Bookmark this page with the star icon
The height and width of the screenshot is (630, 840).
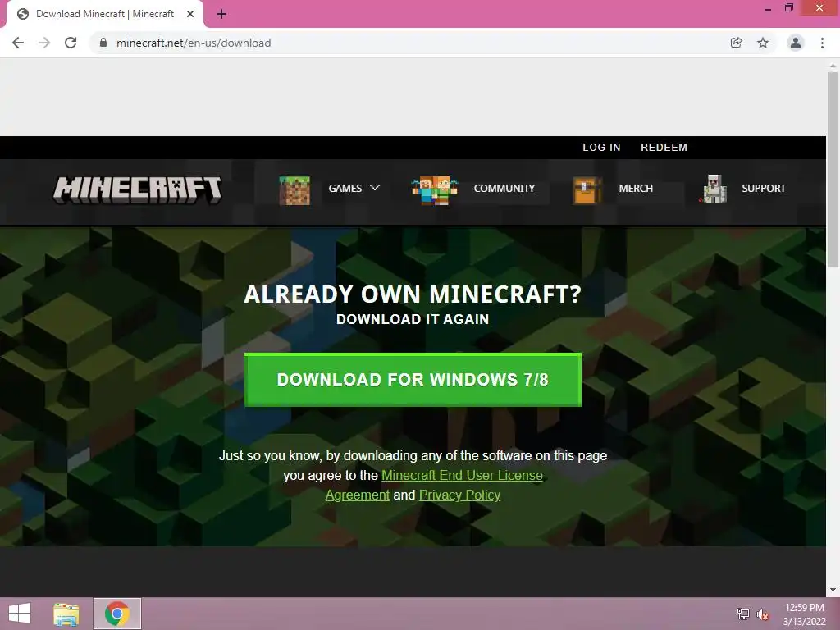click(763, 43)
